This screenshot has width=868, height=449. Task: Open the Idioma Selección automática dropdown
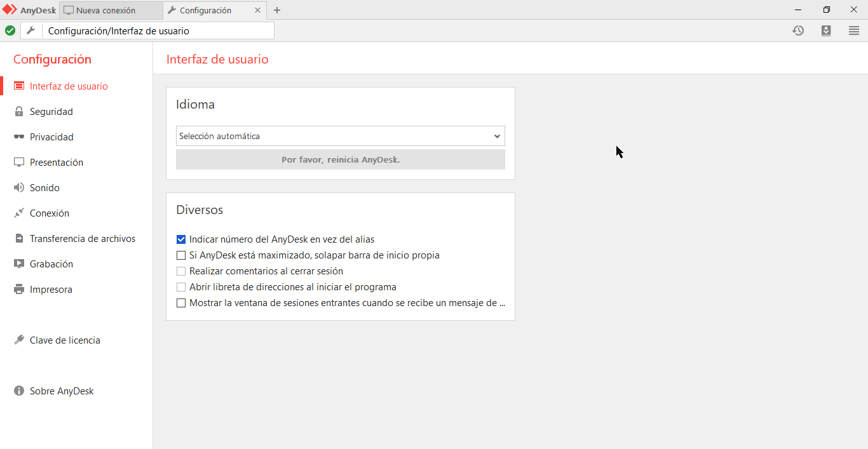pyautogui.click(x=341, y=136)
